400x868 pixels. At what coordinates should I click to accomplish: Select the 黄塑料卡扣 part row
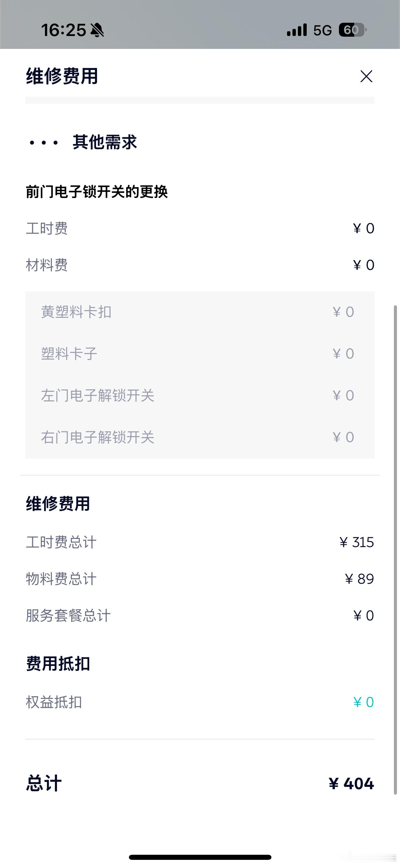200,312
